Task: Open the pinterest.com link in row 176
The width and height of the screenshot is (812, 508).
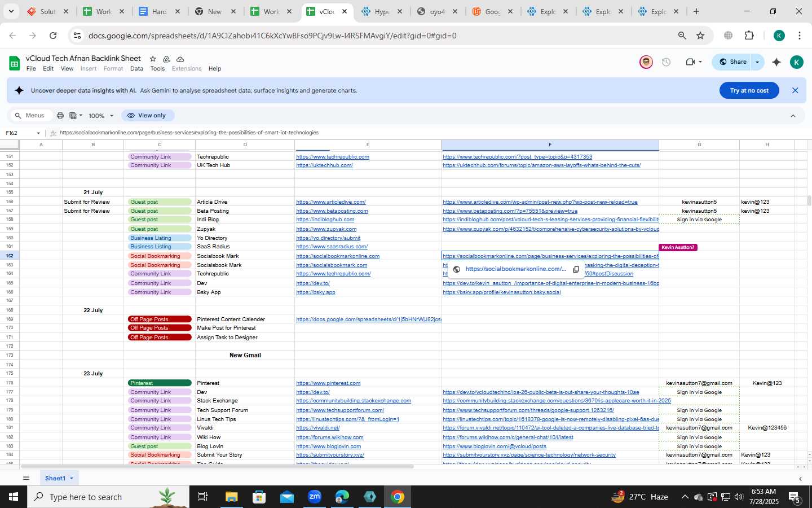Action: 328,383
